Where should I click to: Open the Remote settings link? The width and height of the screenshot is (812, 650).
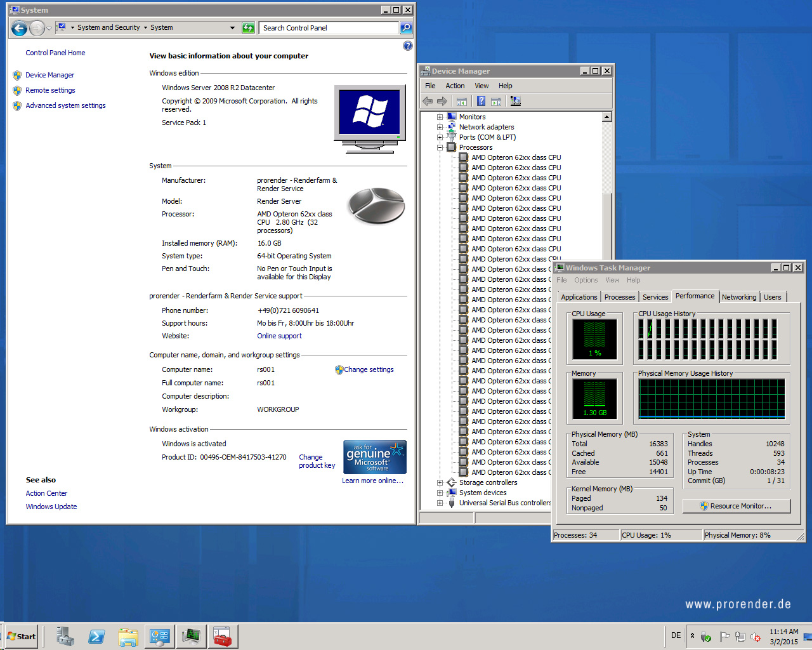point(50,90)
